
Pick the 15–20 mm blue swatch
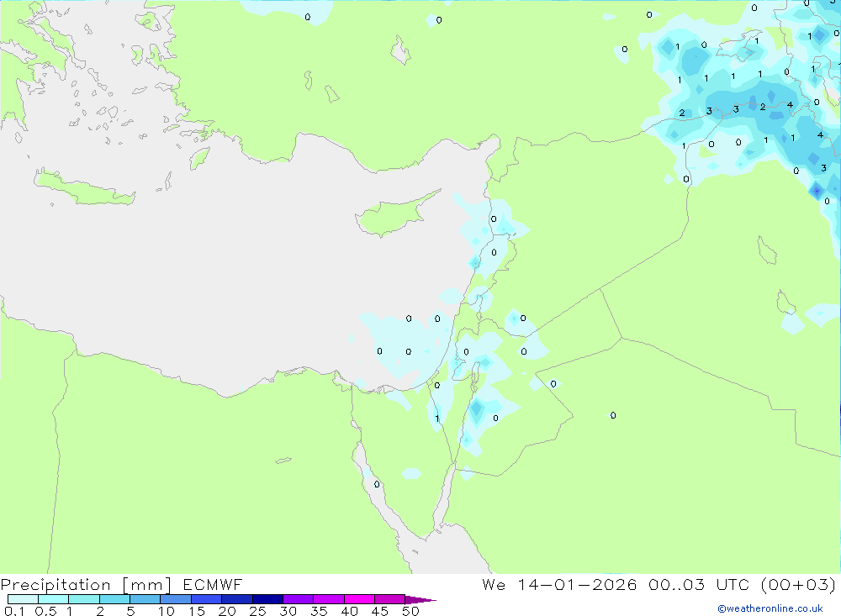coord(207,599)
